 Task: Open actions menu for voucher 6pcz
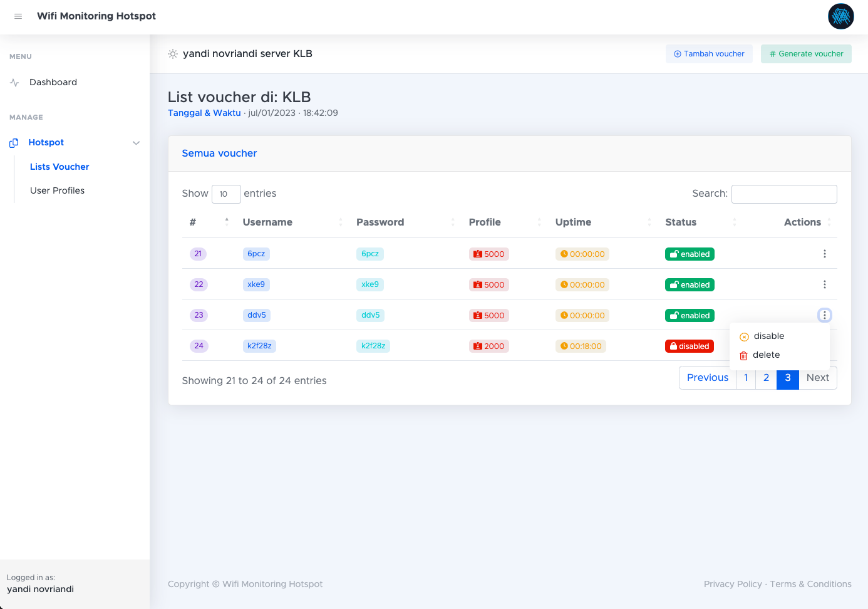[824, 254]
